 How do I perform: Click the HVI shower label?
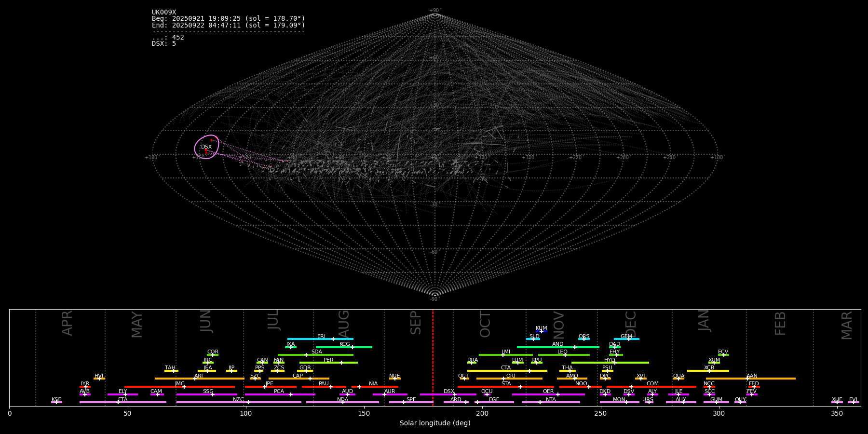click(99, 376)
